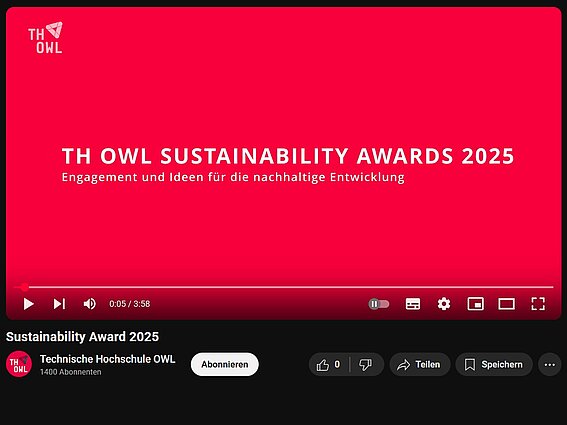Toggle the autoplay switch
The height and width of the screenshot is (425, 567).
click(379, 304)
